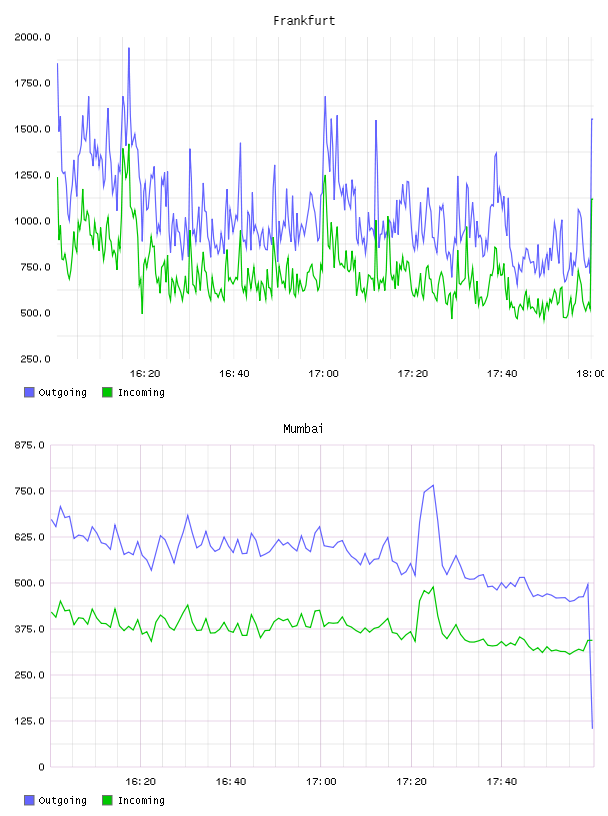Image resolution: width=608 pixels, height=816 pixels.
Task: Click the 2000.0 y-axis label on Frankfurt chart
Action: click(x=32, y=37)
